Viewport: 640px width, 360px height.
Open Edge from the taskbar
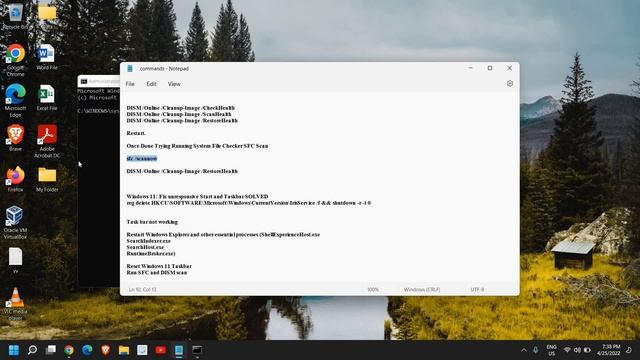[x=87, y=350]
